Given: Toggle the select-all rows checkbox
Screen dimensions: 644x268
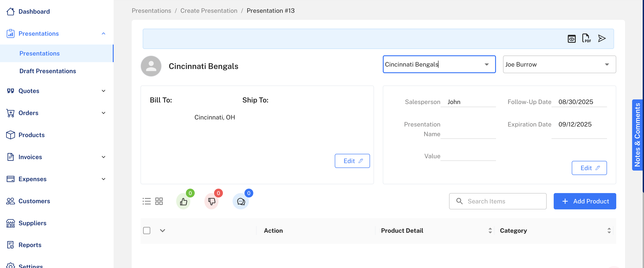Looking at the screenshot, I should [x=147, y=231].
